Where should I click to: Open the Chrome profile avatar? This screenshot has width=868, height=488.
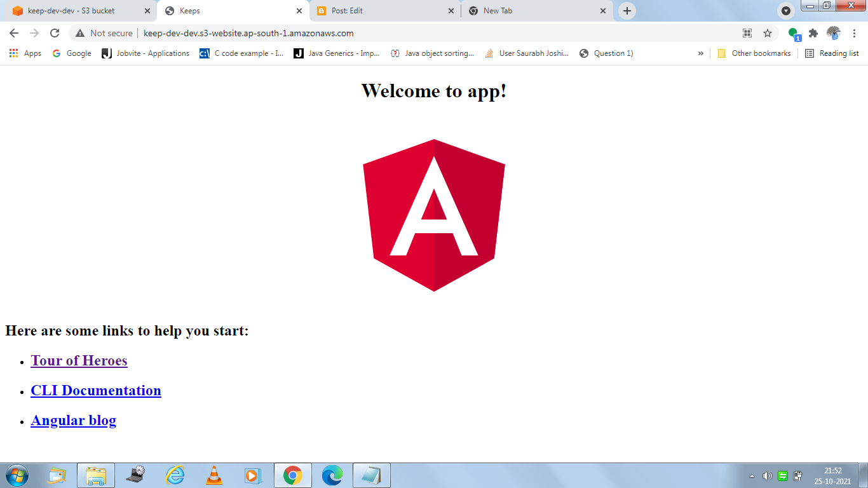834,33
